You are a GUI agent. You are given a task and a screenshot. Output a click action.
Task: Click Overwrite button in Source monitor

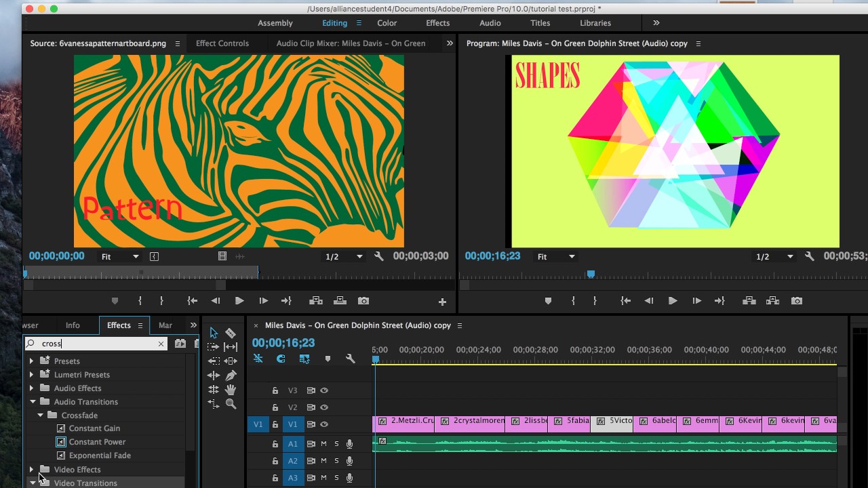(x=340, y=301)
